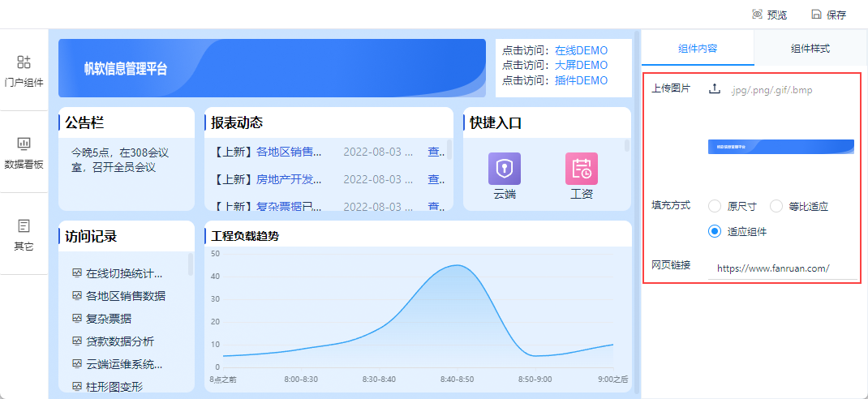Click the 网页链接 URL input field
The height and width of the screenshot is (399, 868).
coord(783,268)
